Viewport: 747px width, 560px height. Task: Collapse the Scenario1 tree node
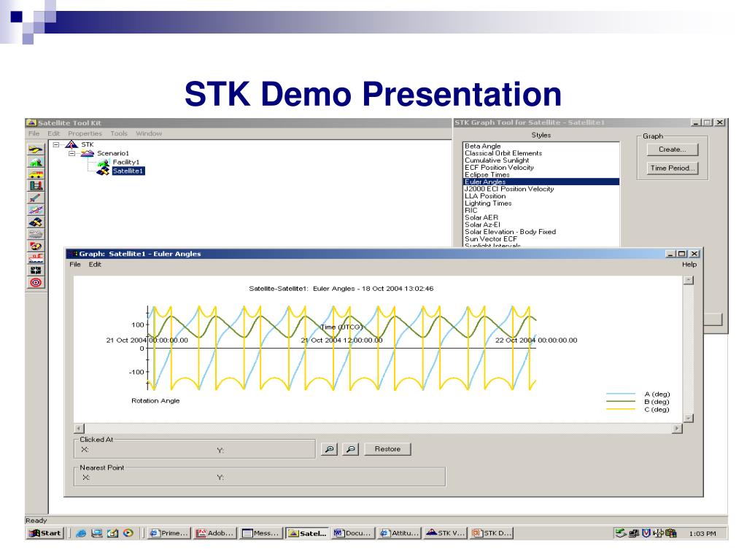point(72,153)
